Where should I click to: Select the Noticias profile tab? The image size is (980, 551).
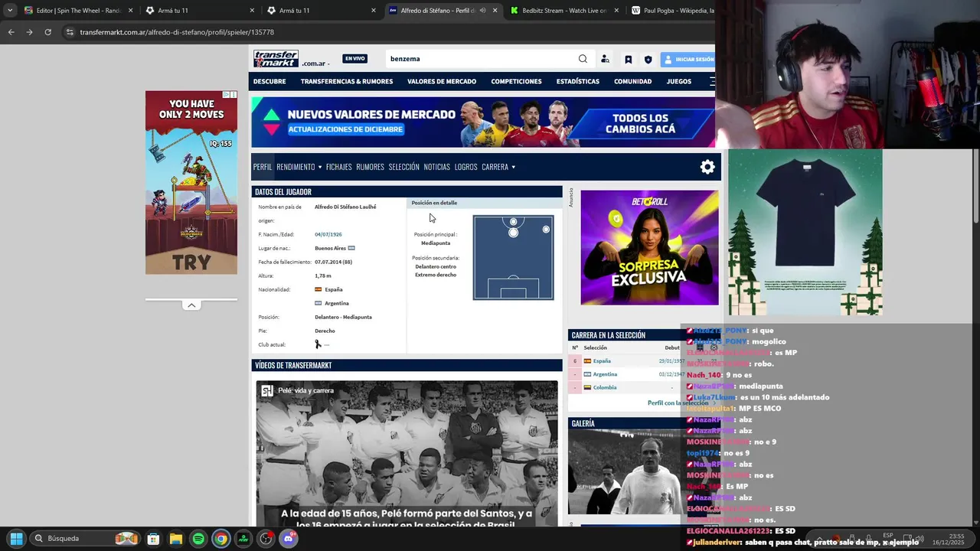tap(436, 167)
